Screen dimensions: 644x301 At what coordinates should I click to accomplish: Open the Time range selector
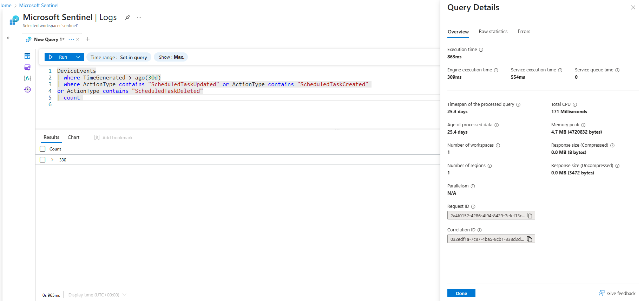pyautogui.click(x=119, y=57)
